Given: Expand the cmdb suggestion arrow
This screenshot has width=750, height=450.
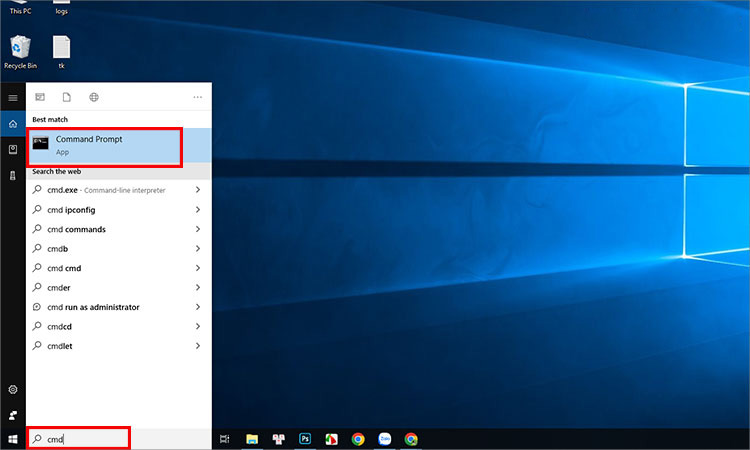Looking at the screenshot, I should 198,249.
